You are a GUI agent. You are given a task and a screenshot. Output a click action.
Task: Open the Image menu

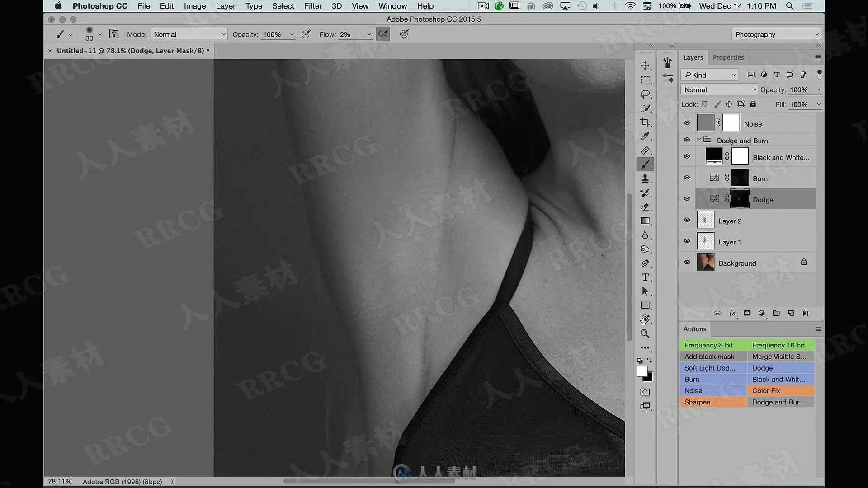click(195, 6)
